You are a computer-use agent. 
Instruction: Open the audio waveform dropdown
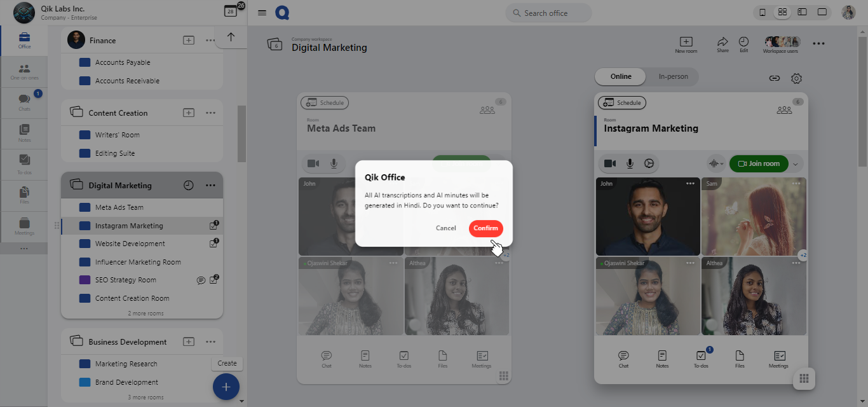(x=716, y=163)
